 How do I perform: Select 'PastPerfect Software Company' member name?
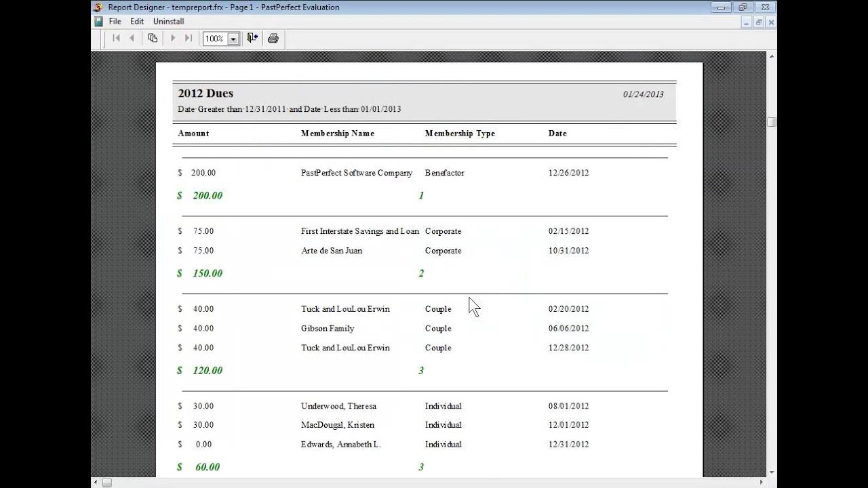[357, 173]
